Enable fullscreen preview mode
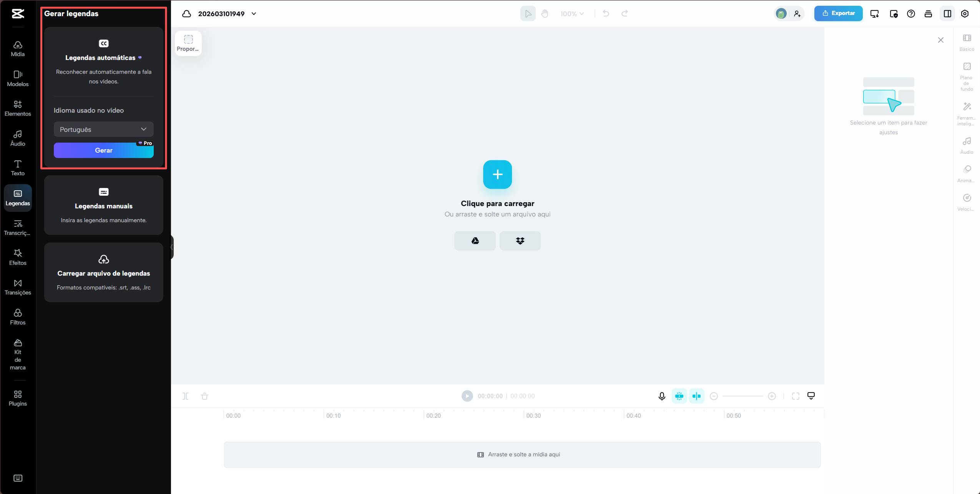Viewport: 980px width, 494px height. click(796, 396)
